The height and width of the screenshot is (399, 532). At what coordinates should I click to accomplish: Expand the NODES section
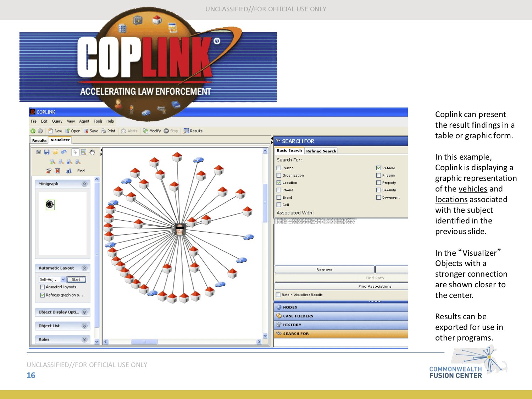341,307
